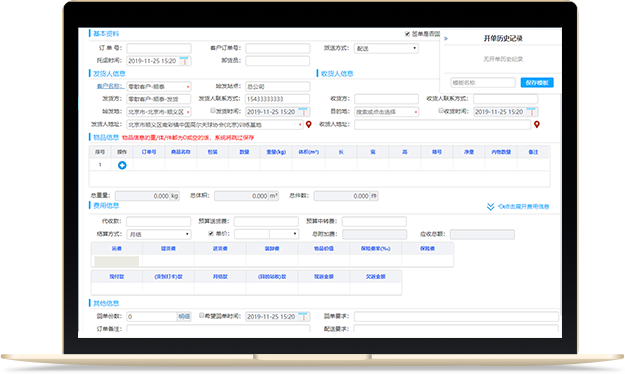Click the 无开单历史记录 message text

503,59
